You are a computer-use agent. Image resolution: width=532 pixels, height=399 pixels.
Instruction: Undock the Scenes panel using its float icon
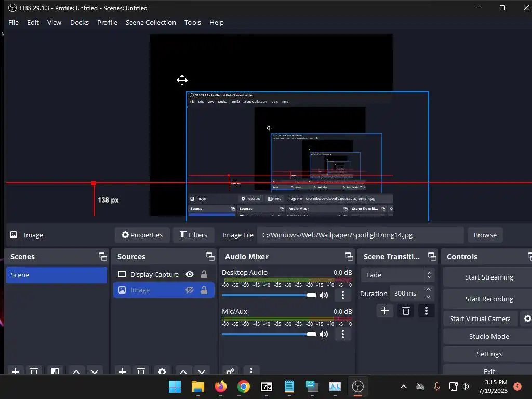point(102,257)
